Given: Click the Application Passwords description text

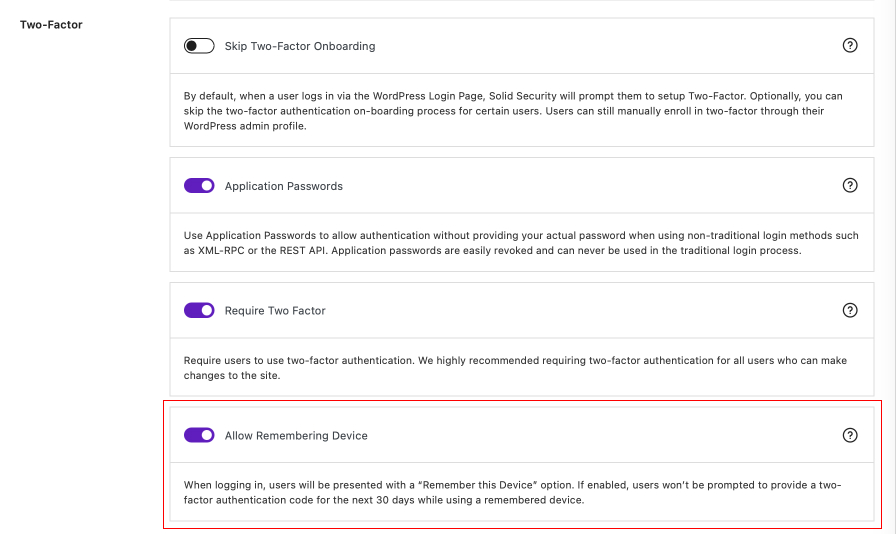Looking at the screenshot, I should 520,243.
